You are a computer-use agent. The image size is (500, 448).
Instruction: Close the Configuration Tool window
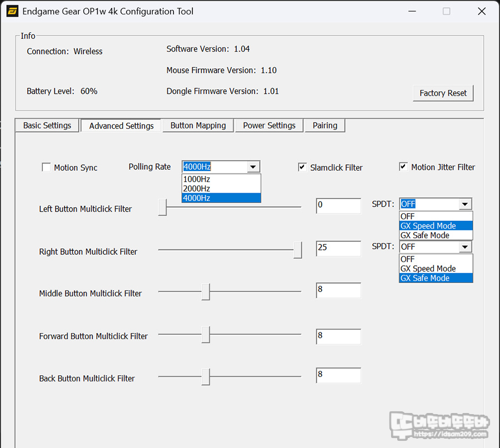(482, 12)
